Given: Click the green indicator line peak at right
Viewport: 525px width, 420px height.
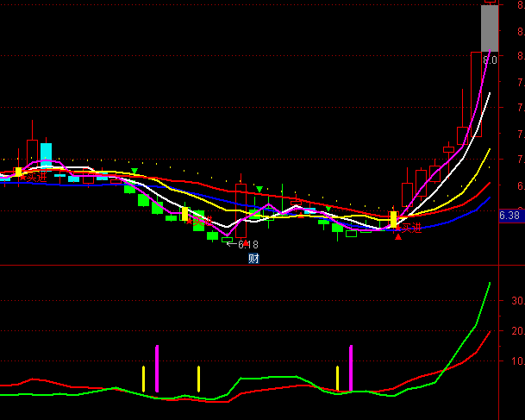Looking at the screenshot, I should point(490,283).
